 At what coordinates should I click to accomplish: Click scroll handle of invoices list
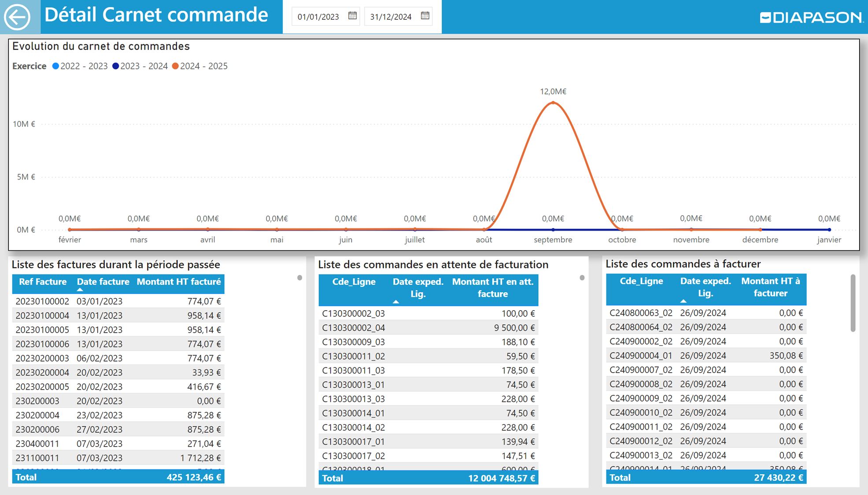click(299, 278)
